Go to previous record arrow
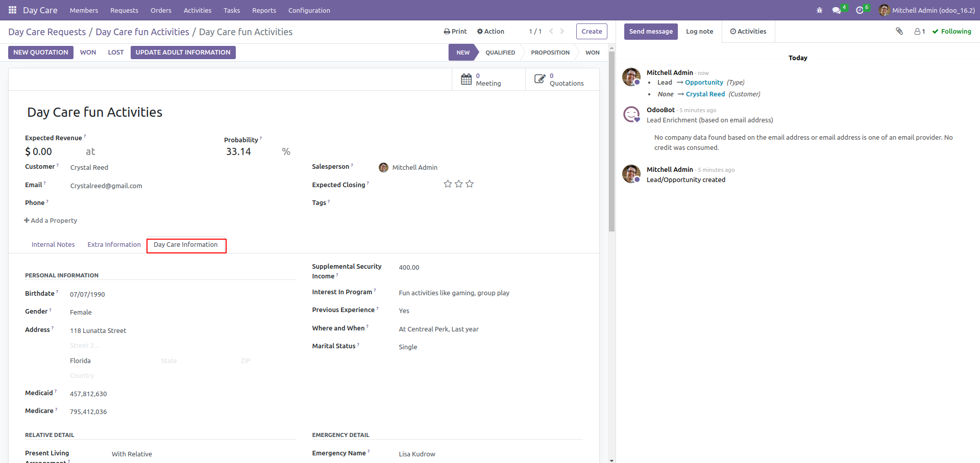 (551, 31)
